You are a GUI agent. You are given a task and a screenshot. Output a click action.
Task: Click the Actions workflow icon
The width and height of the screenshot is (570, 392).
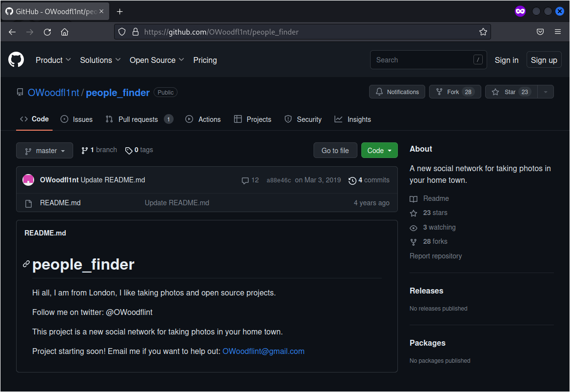(190, 119)
